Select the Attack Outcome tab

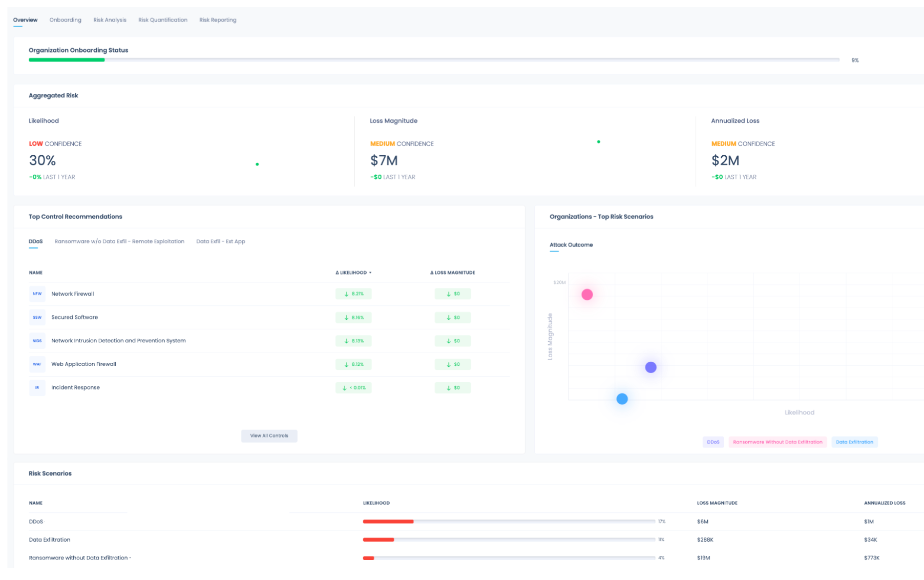(571, 245)
